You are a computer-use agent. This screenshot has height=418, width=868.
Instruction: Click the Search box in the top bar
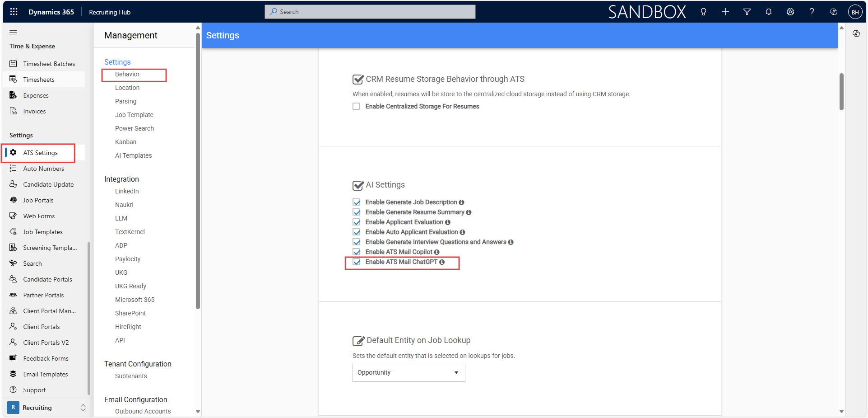click(x=370, y=12)
